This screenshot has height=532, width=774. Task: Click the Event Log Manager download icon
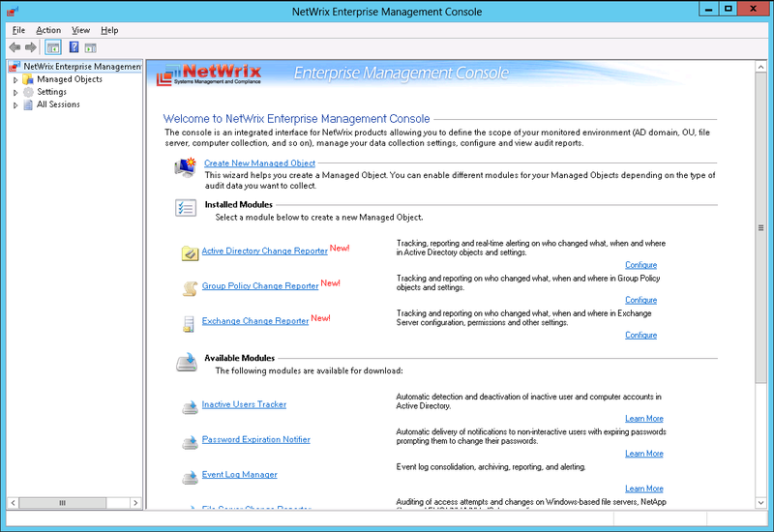[190, 477]
